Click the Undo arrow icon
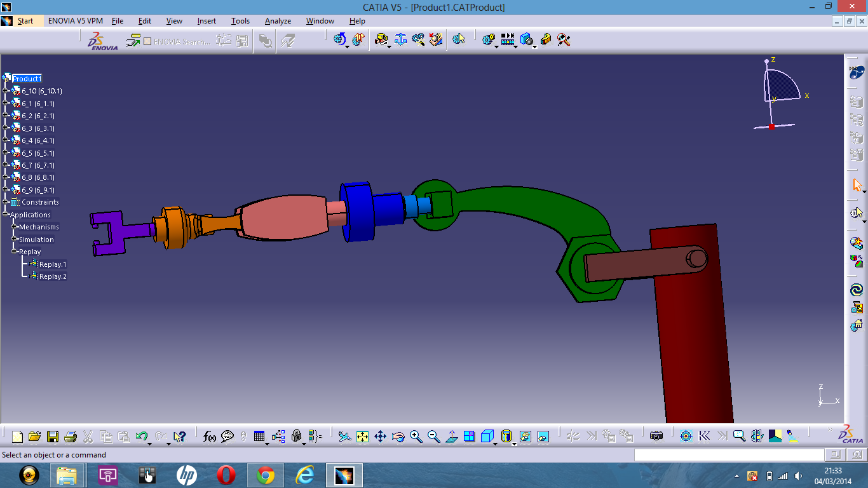Screen dimensions: 868x488 [141, 437]
